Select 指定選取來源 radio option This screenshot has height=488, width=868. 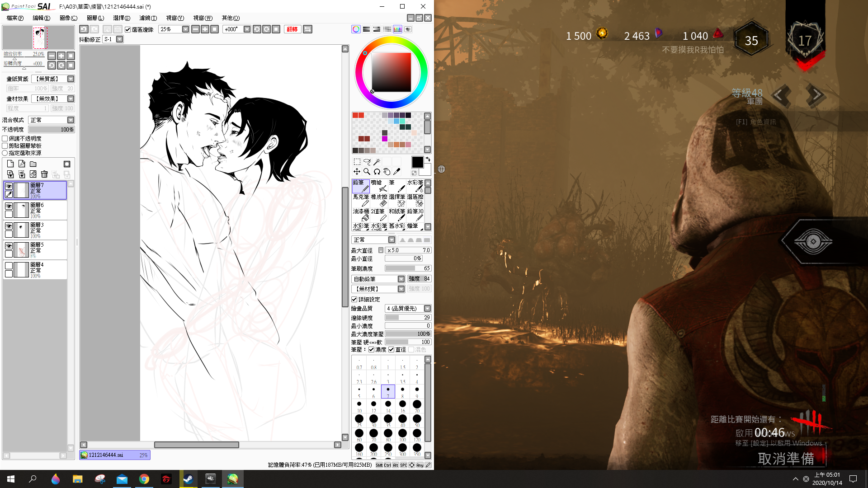point(5,153)
